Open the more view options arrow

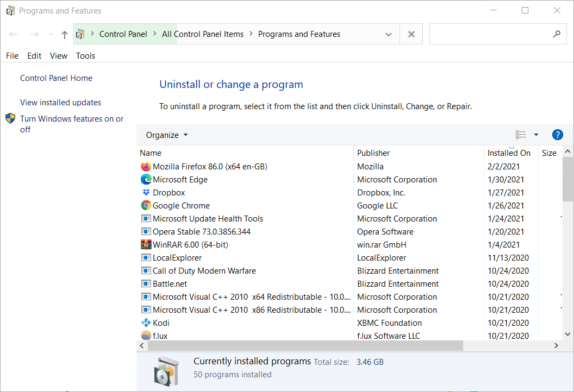click(536, 135)
